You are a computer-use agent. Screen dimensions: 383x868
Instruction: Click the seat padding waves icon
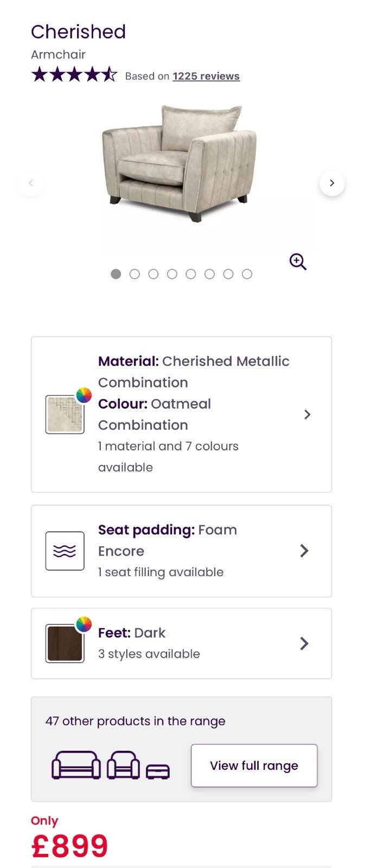pos(65,551)
